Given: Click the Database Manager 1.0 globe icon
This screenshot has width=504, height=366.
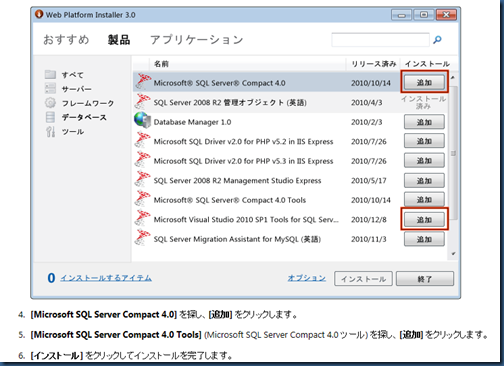Looking at the screenshot, I should tap(143, 121).
